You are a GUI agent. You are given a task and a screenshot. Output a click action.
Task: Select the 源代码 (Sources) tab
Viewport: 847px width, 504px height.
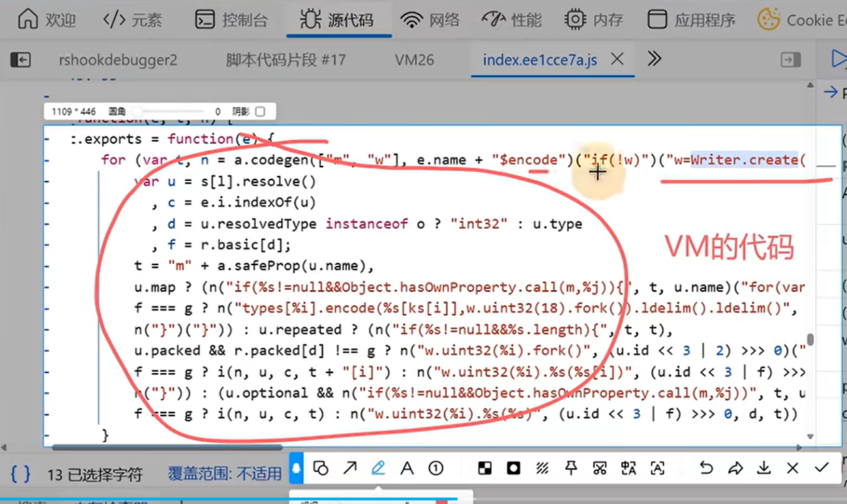[x=337, y=20]
